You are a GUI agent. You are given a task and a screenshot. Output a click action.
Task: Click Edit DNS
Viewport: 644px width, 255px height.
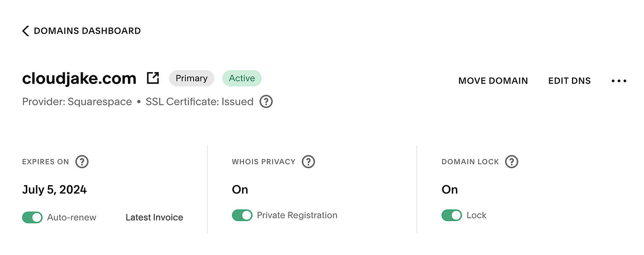569,81
